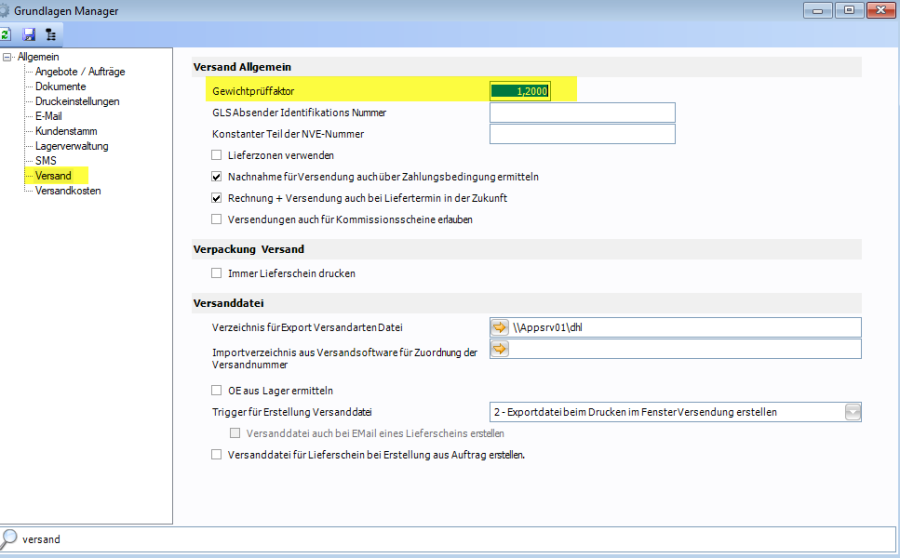Select Versandkosten in the tree
900x558 pixels.
[x=68, y=190]
